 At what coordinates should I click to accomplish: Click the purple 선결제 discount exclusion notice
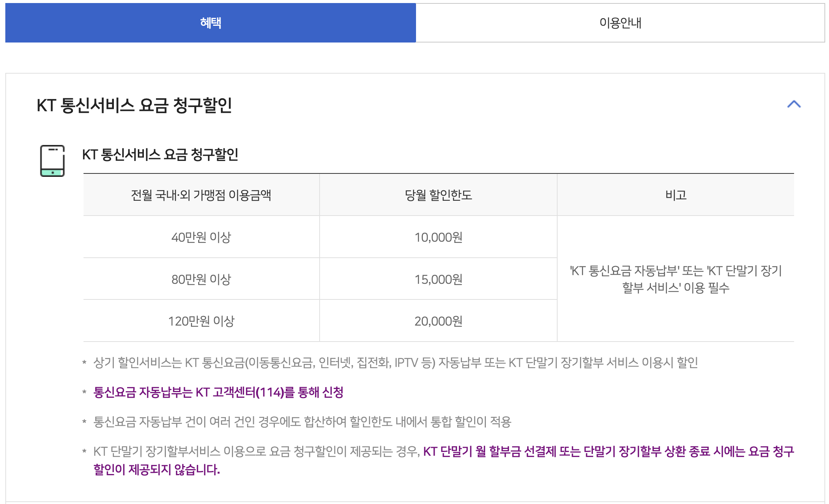click(607, 452)
